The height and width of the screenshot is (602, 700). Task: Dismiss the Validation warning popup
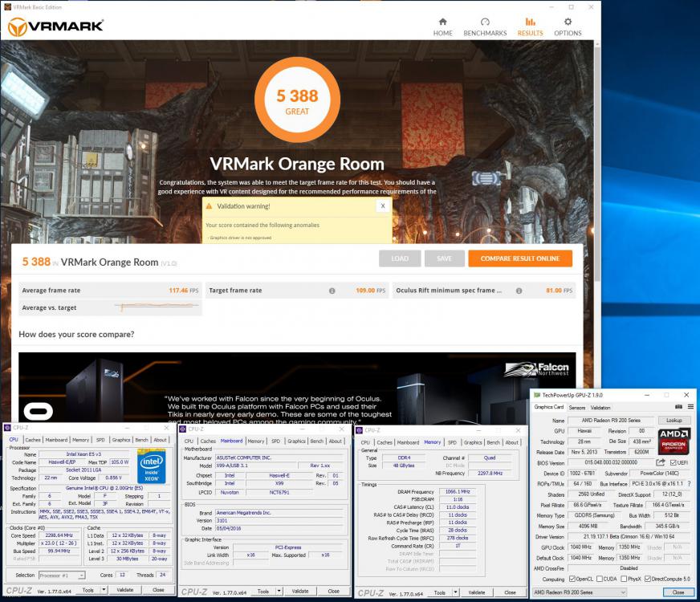(383, 205)
